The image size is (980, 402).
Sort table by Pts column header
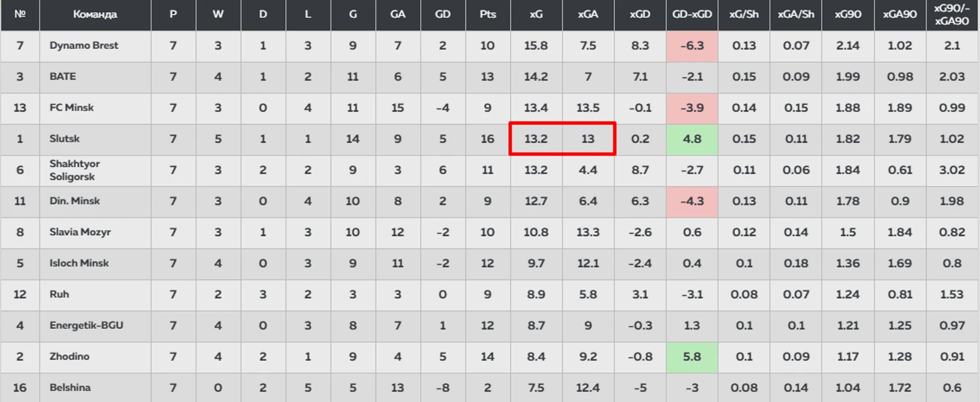[487, 14]
